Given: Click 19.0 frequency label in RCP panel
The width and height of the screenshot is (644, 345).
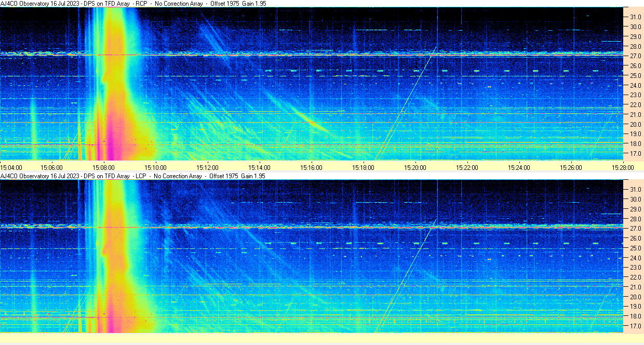Looking at the screenshot, I should coord(636,134).
